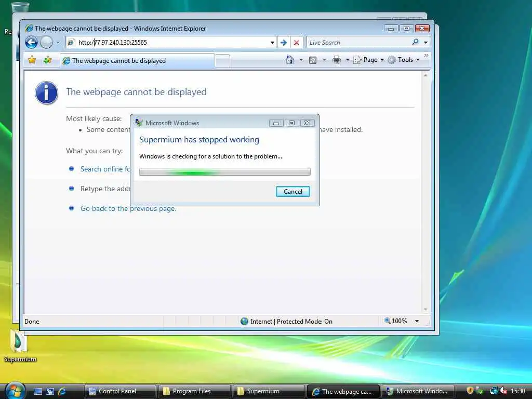This screenshot has width=532, height=399.
Task: Launch Internet Explorer from quick launch
Action: (62, 391)
